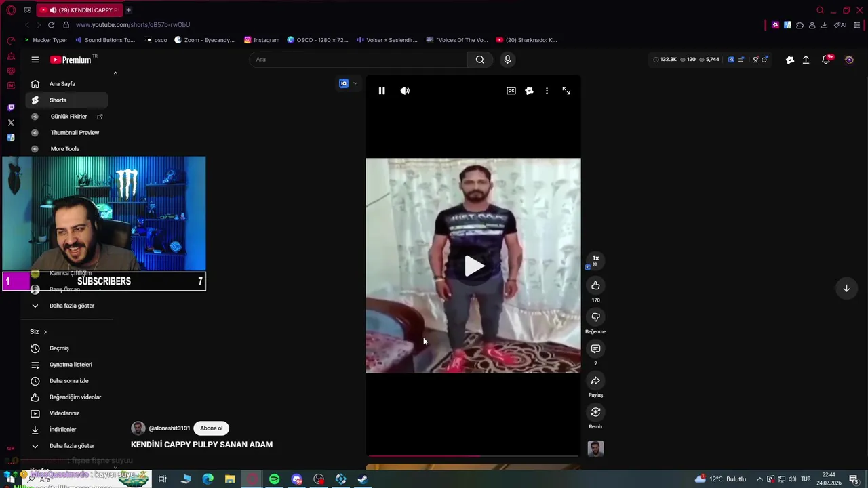Open the taskbar clock and date
This screenshot has width=868, height=488.
pyautogui.click(x=829, y=479)
